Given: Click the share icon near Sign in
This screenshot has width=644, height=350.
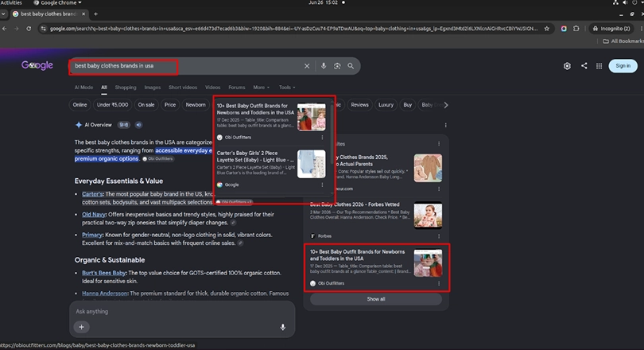Looking at the screenshot, I should coord(584,66).
